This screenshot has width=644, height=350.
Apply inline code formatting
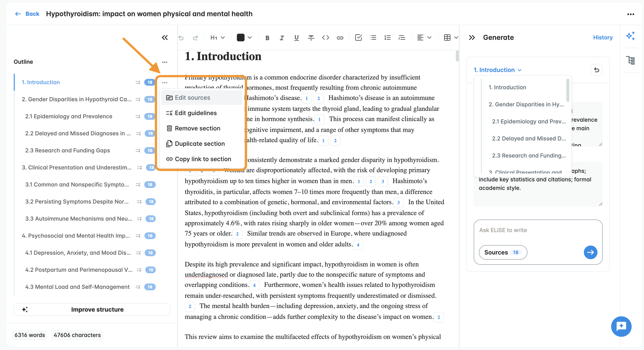pos(325,38)
